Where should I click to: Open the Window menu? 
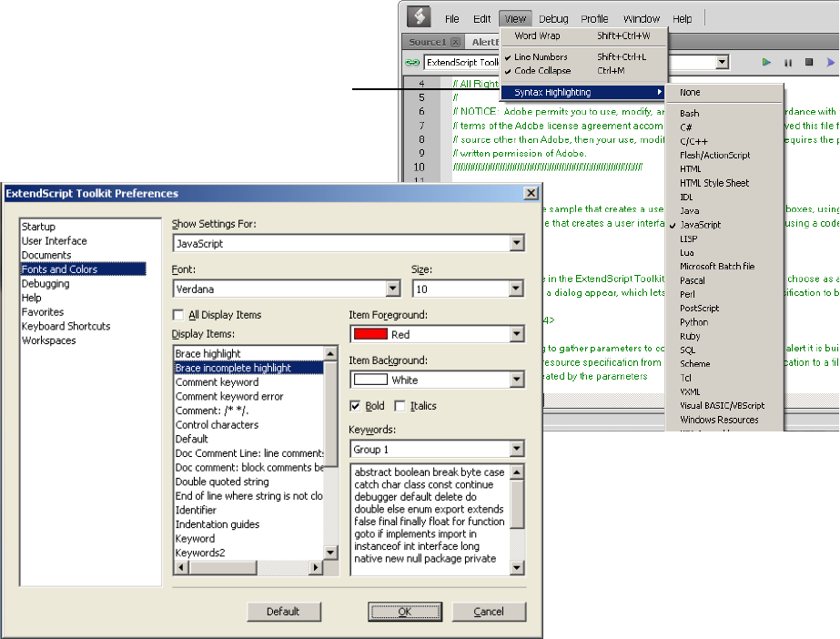[642, 19]
